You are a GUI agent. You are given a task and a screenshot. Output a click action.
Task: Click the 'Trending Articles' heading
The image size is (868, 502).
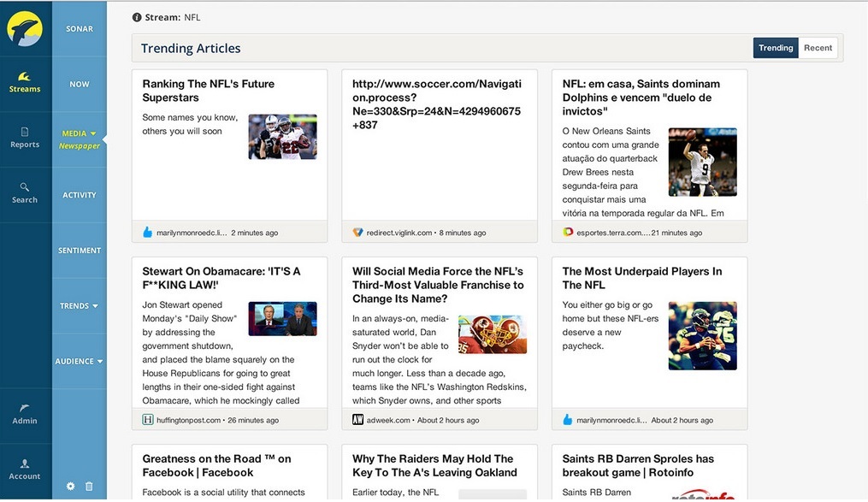click(x=191, y=48)
